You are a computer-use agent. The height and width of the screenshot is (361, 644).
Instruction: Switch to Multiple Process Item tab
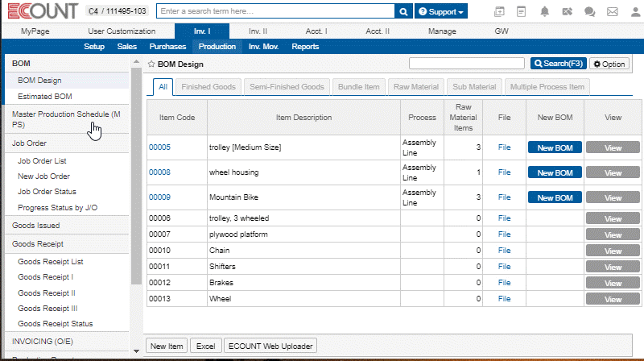coord(547,87)
